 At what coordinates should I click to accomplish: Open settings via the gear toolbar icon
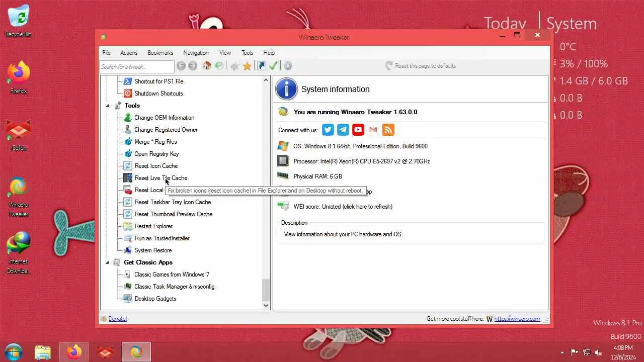(x=288, y=66)
